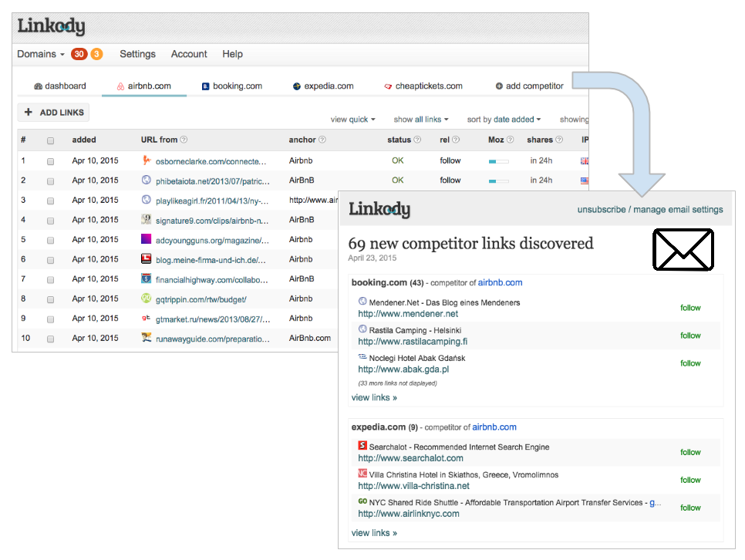Click airbnb.com link beside expedia.com competitor
Image resolution: width=745 pixels, height=560 pixels.
point(494,427)
